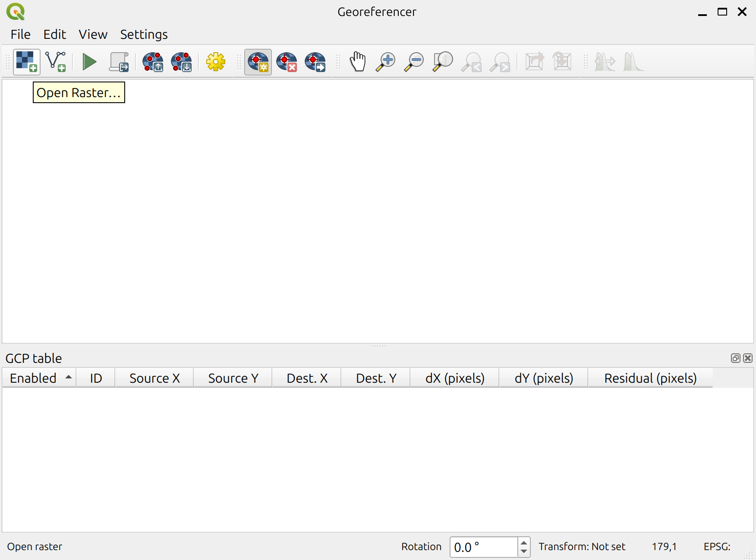Click the Save GCP Points icon

click(x=181, y=62)
